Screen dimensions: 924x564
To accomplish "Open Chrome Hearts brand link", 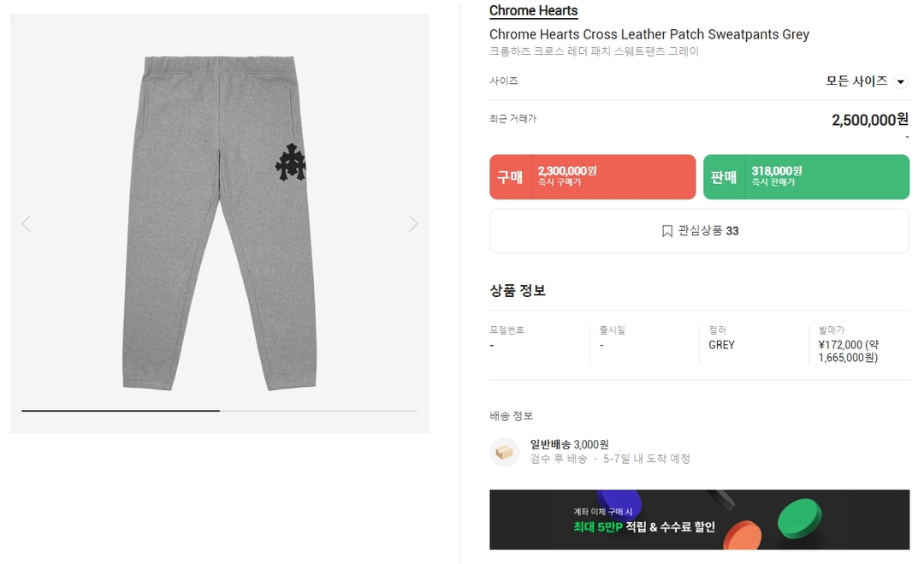I will 533,11.
